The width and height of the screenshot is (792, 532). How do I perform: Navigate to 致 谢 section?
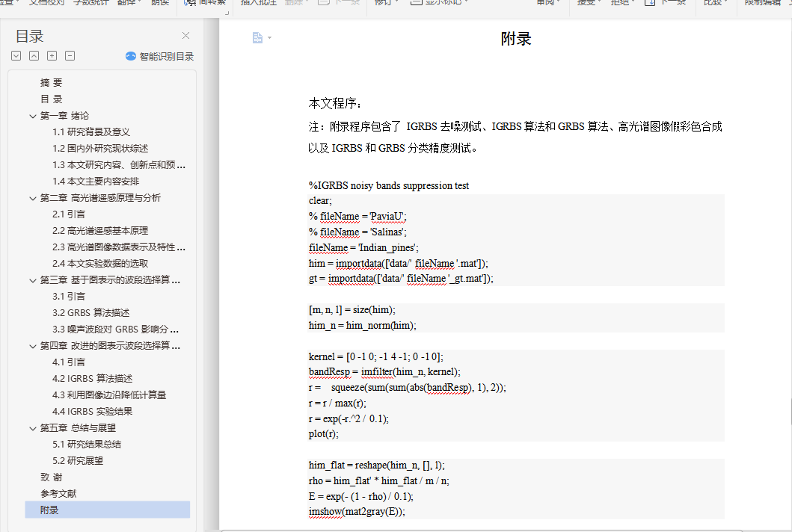[52, 477]
